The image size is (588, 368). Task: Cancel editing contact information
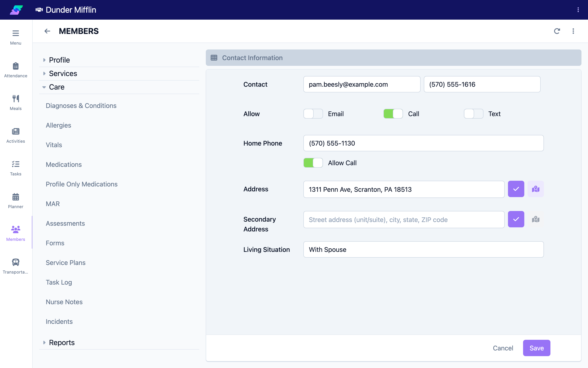[503, 348]
